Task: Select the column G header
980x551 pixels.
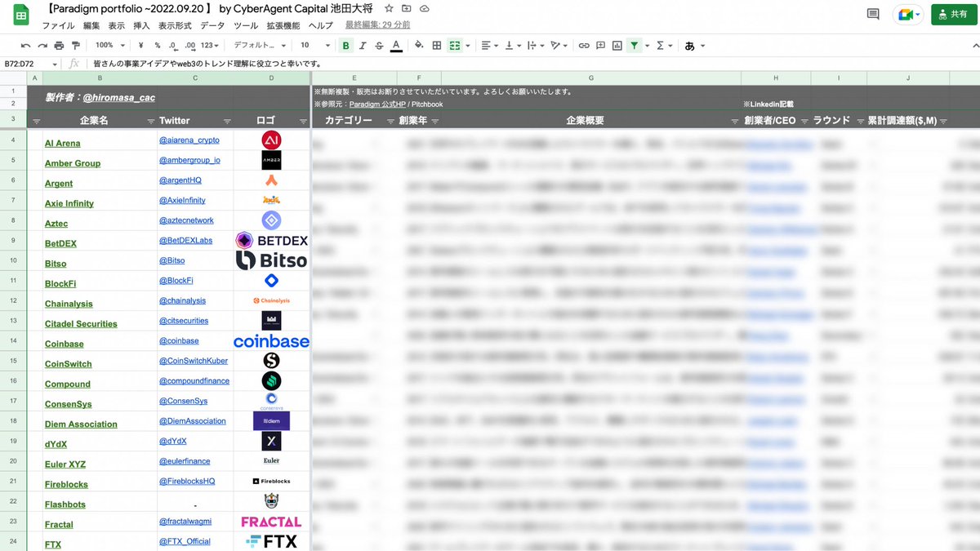Action: pos(590,78)
